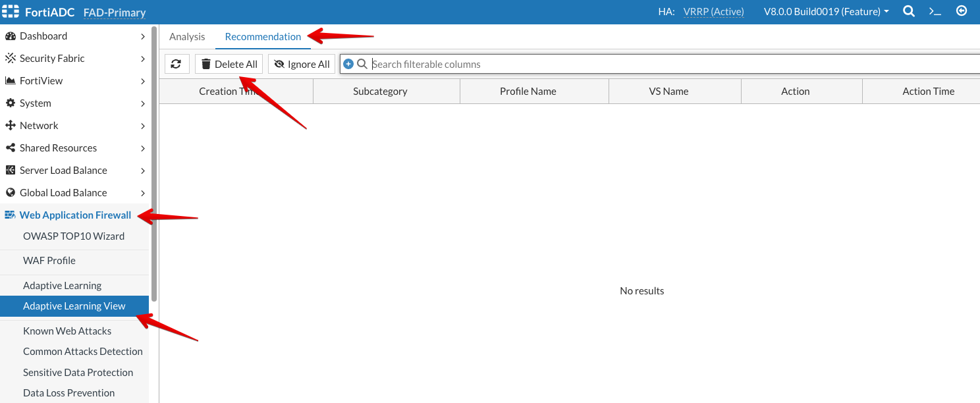This screenshot has width=980, height=403.
Task: Click the Dashboard gauge icon in sidebar
Action: 11,36
